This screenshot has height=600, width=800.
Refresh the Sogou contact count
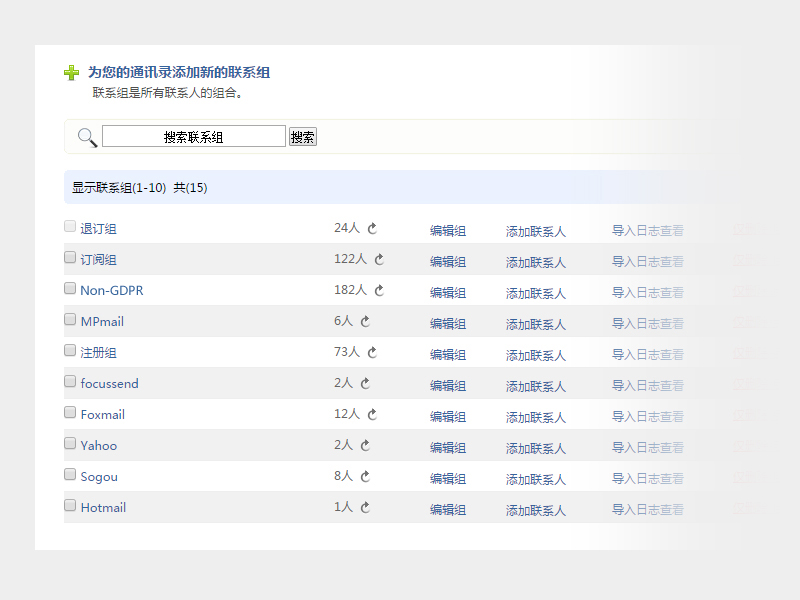[x=365, y=476]
